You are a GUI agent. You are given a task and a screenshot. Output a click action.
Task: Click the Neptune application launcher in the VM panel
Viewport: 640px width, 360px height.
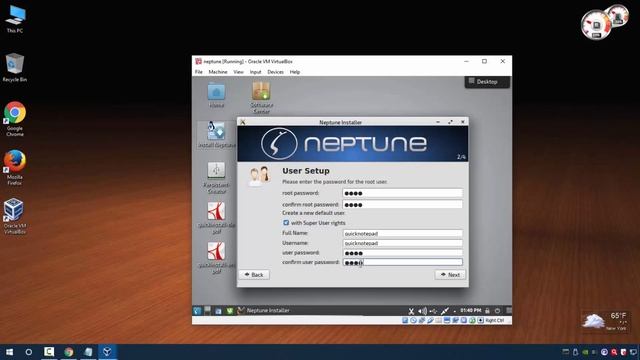tap(197, 311)
